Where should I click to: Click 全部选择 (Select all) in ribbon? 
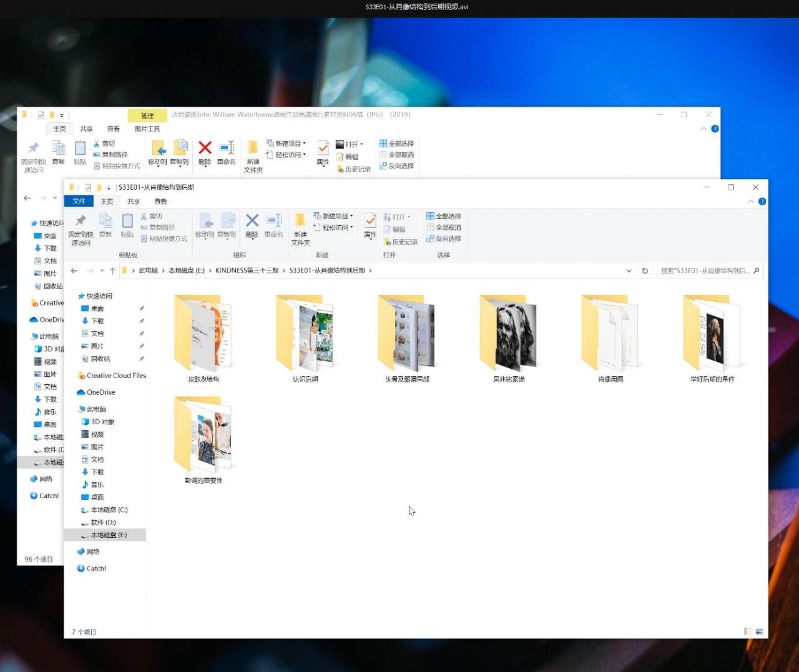click(x=444, y=217)
